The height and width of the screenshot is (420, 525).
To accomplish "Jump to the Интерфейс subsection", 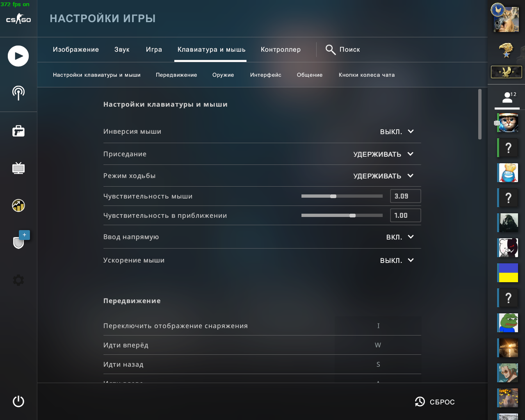I will (x=266, y=75).
